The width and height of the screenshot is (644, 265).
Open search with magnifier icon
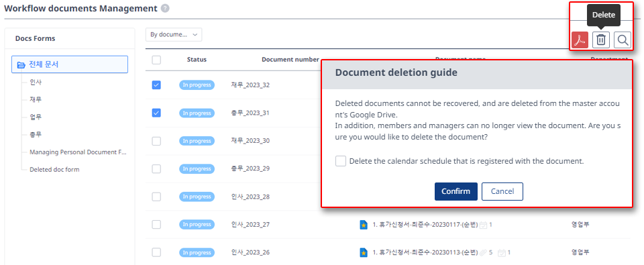click(x=623, y=40)
